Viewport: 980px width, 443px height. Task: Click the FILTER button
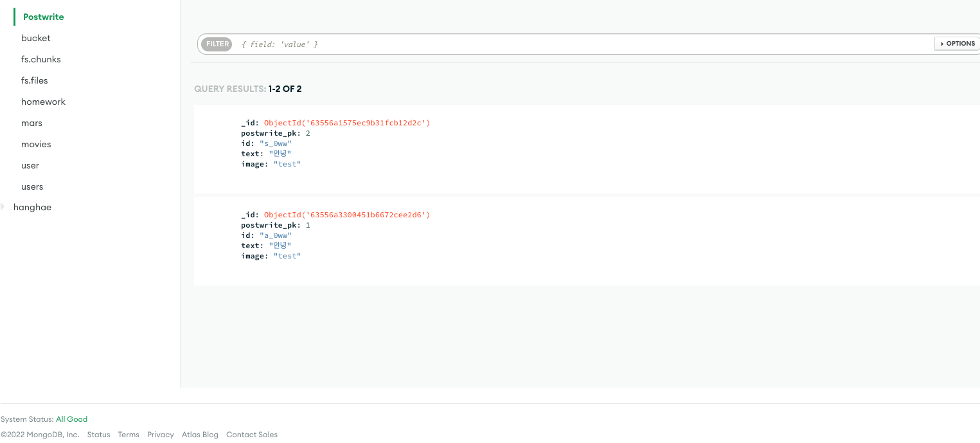point(217,44)
